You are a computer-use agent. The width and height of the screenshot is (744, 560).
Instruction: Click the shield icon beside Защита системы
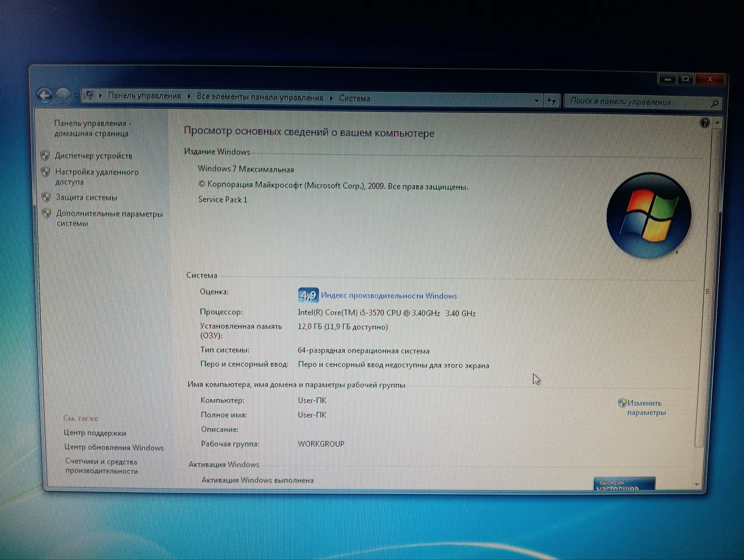[x=46, y=197]
